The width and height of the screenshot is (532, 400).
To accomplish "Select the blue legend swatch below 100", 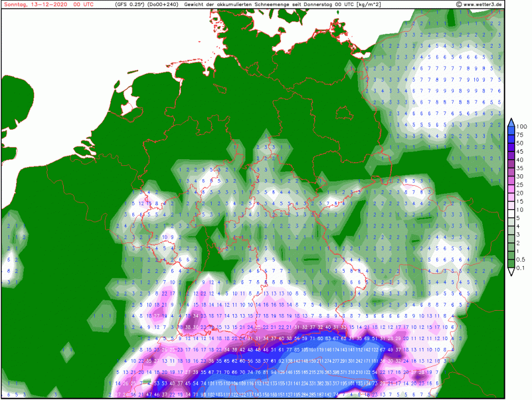I will pyautogui.click(x=511, y=130).
